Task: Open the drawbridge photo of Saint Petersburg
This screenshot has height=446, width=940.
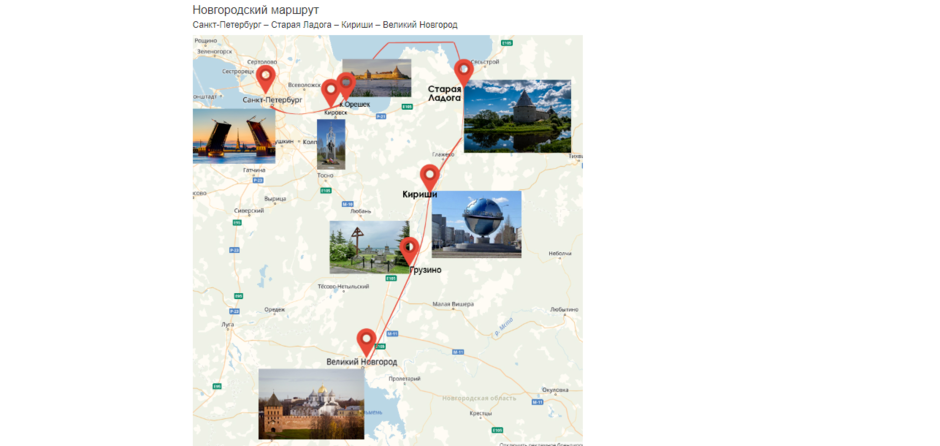Action: click(234, 136)
